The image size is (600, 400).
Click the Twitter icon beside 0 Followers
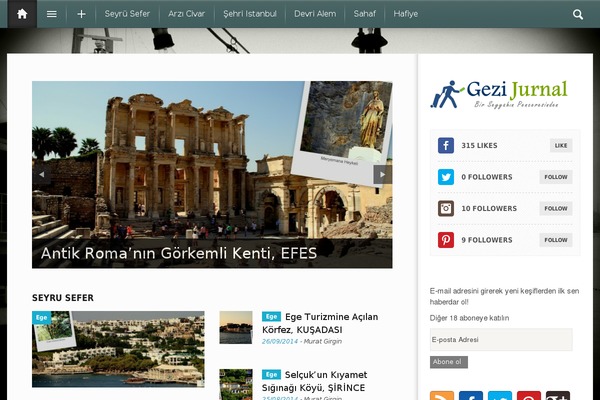pyautogui.click(x=446, y=177)
